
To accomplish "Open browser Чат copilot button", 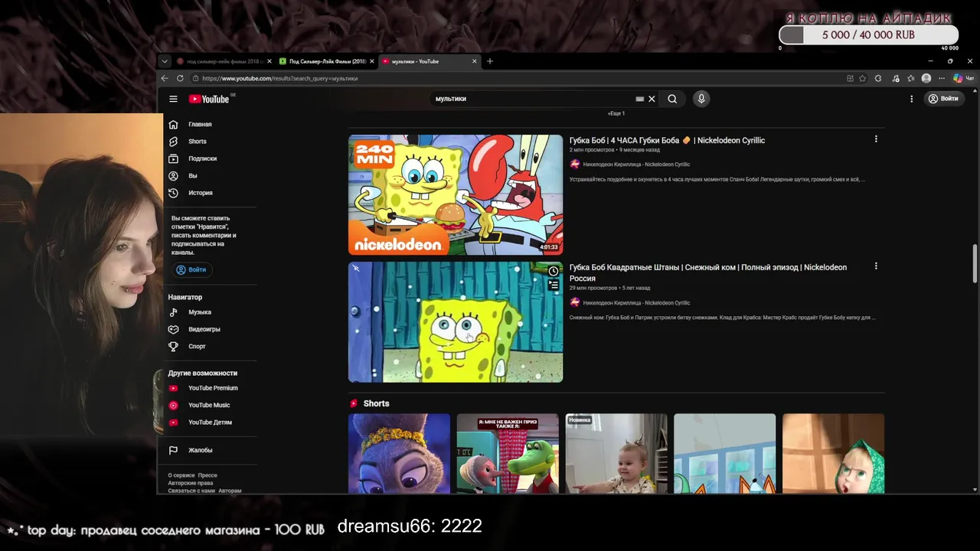I will (964, 78).
